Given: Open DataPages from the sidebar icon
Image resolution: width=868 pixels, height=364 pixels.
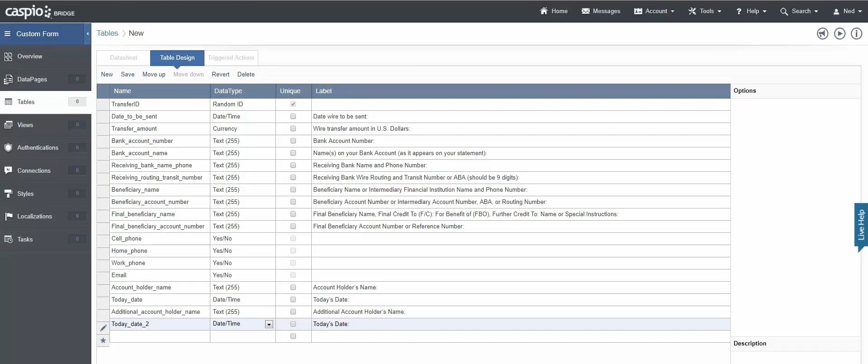Looking at the screenshot, I should (x=8, y=80).
